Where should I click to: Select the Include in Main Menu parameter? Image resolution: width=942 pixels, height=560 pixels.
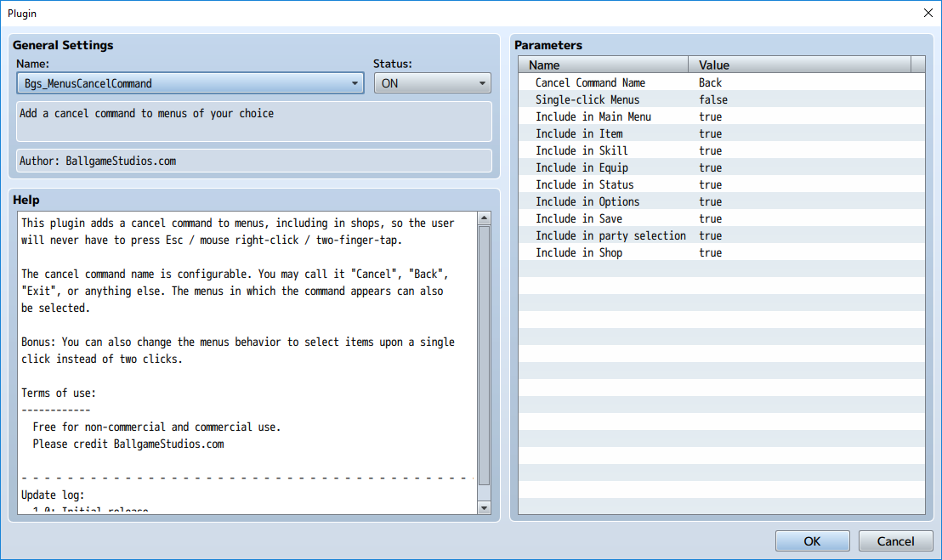[721, 116]
